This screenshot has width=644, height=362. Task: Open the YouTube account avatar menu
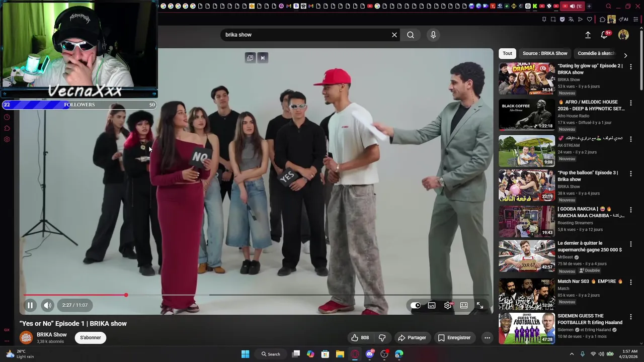(623, 35)
